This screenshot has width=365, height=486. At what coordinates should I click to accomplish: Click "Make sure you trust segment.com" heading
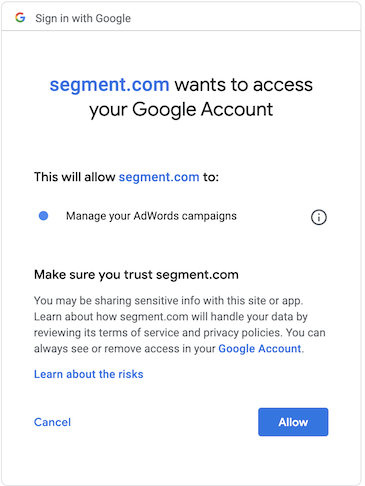(136, 275)
